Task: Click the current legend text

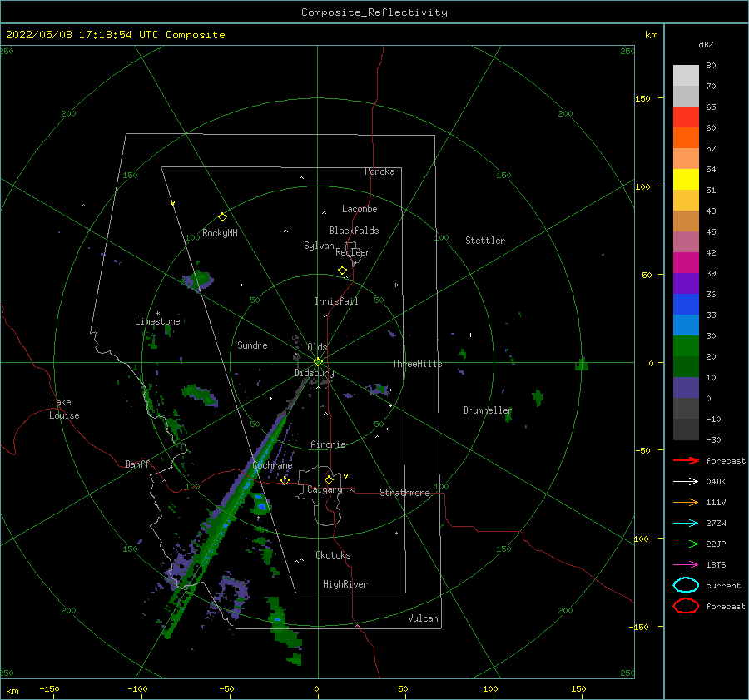Action: (x=723, y=585)
